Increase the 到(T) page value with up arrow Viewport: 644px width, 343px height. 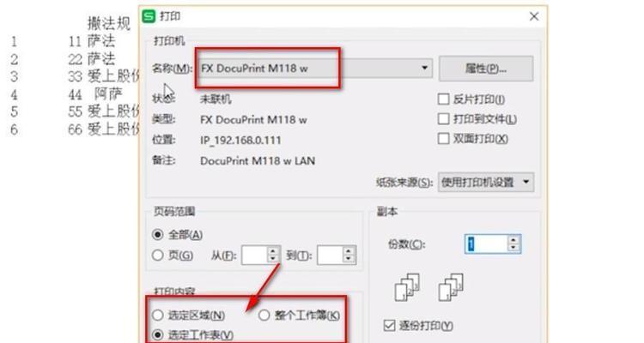(349, 250)
